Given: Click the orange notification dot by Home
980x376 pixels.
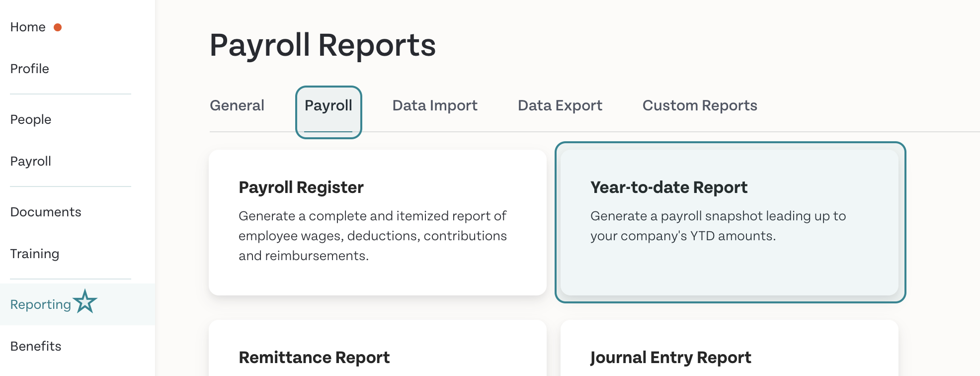Looking at the screenshot, I should point(58,27).
